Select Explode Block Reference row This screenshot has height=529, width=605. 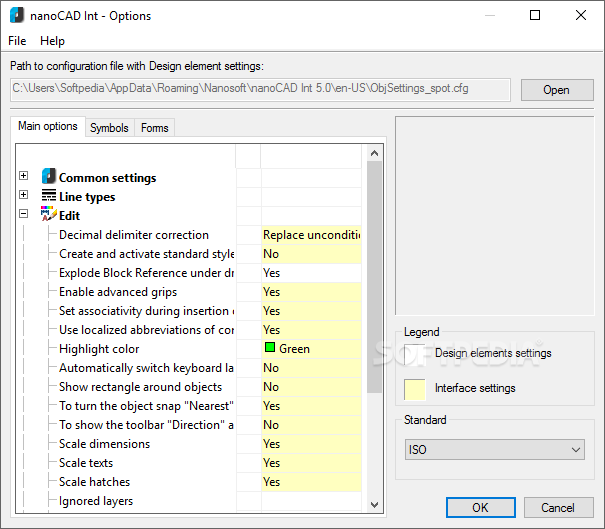[x=147, y=273]
